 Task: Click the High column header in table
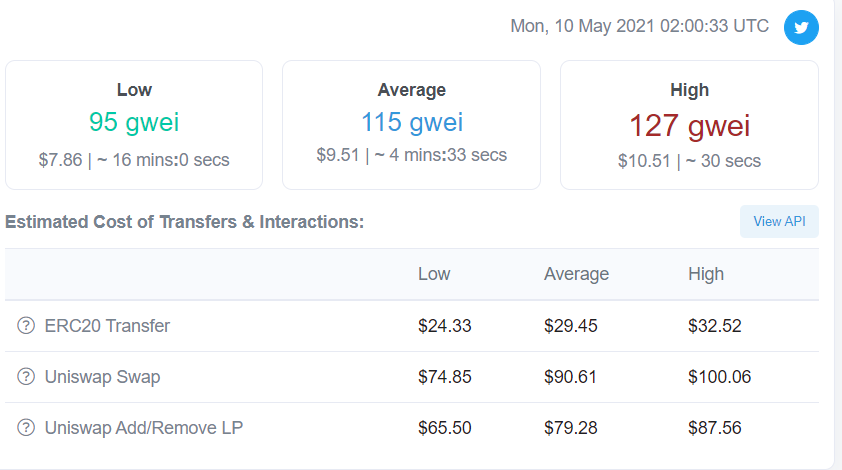[706, 274]
